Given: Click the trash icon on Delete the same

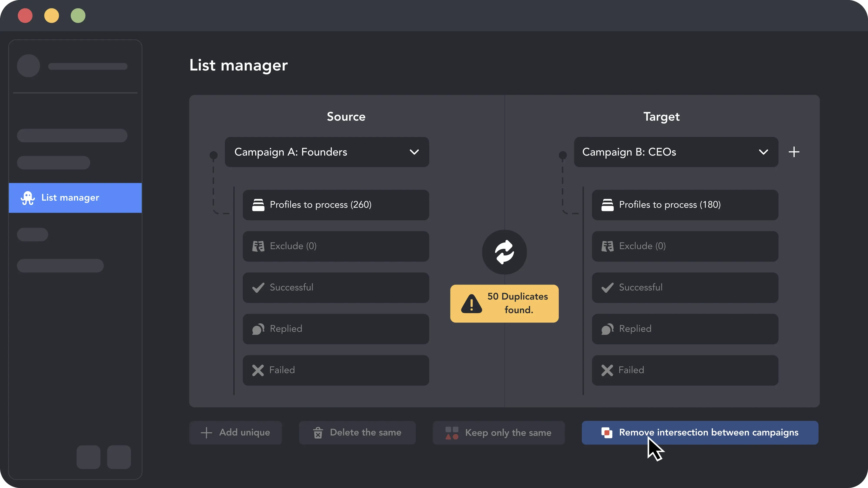Looking at the screenshot, I should coord(318,433).
